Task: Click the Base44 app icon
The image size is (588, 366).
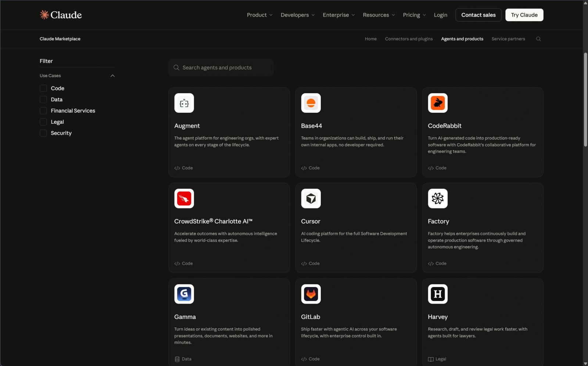Action: click(x=311, y=103)
